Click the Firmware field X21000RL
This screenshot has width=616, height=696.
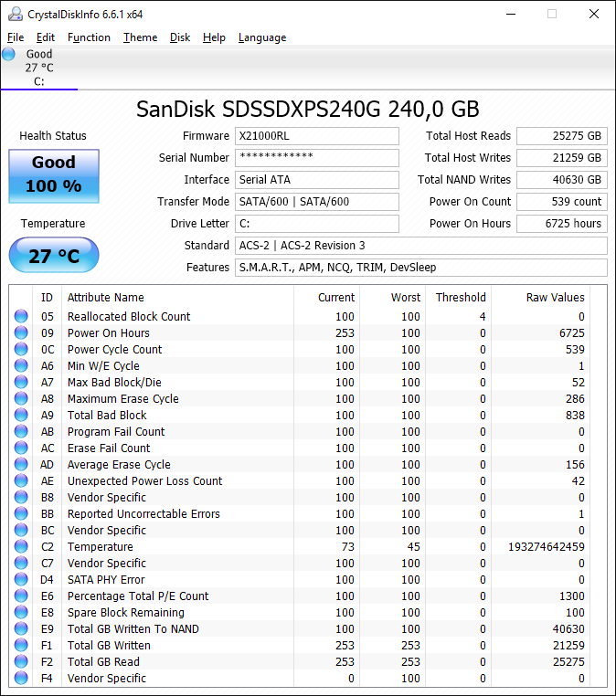click(316, 136)
